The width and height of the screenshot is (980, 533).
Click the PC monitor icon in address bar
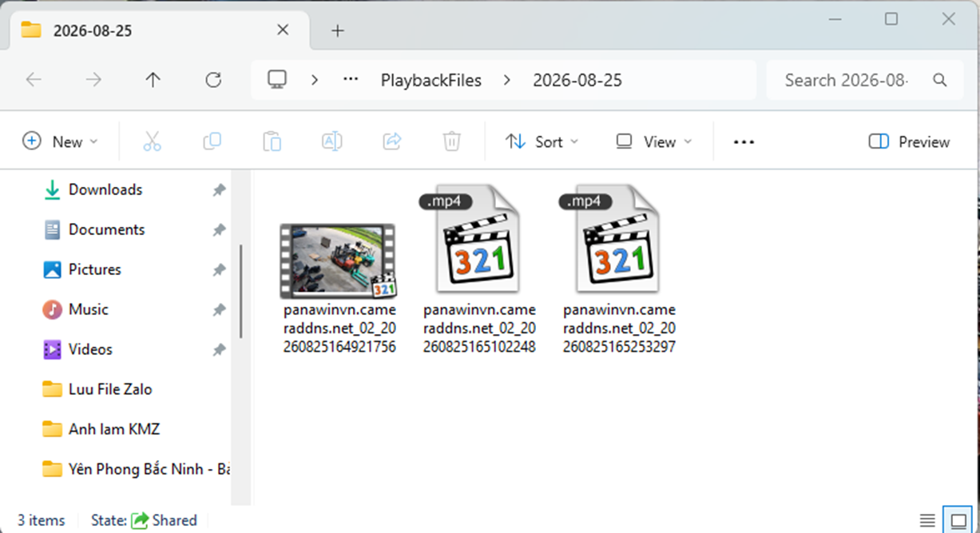[x=277, y=79]
